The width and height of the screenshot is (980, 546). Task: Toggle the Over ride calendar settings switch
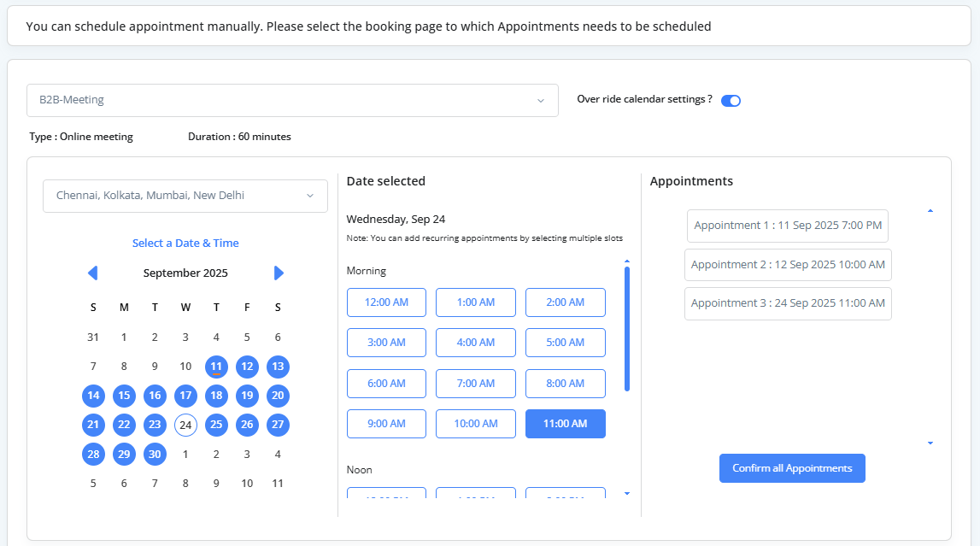731,100
